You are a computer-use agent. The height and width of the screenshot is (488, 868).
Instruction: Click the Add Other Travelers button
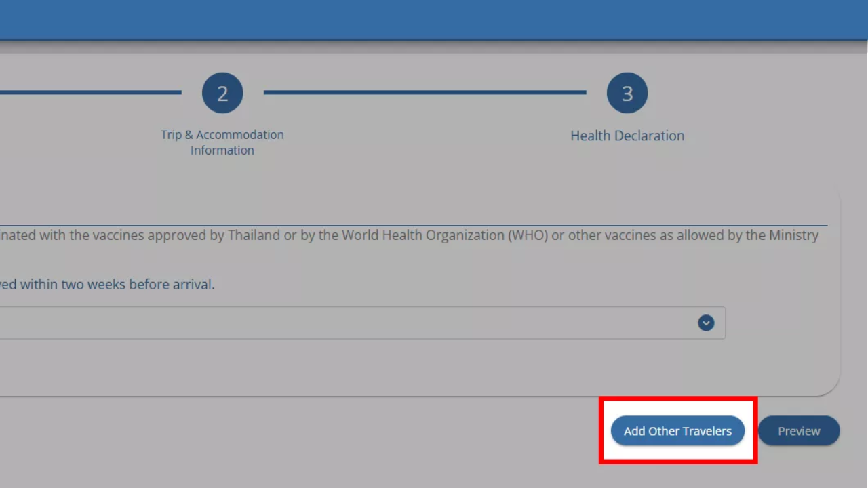point(677,431)
